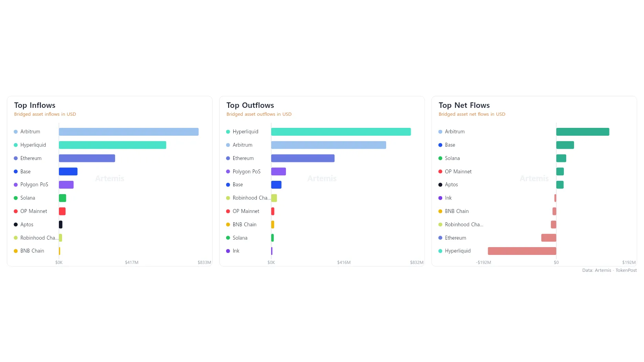This screenshot has height=362, width=644.
Task: Click the Ethereum bar in Top Outflows
Action: 303,158
